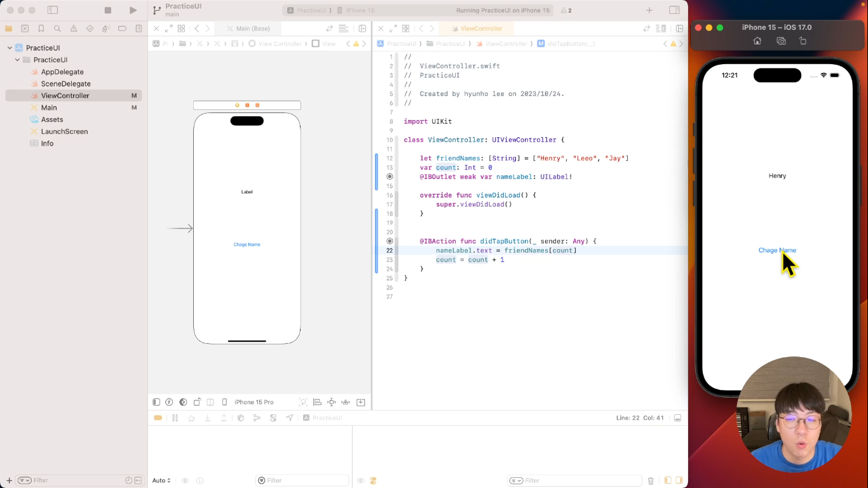Click the variables view Filter field
The height and width of the screenshot is (488, 868).
pos(302,480)
